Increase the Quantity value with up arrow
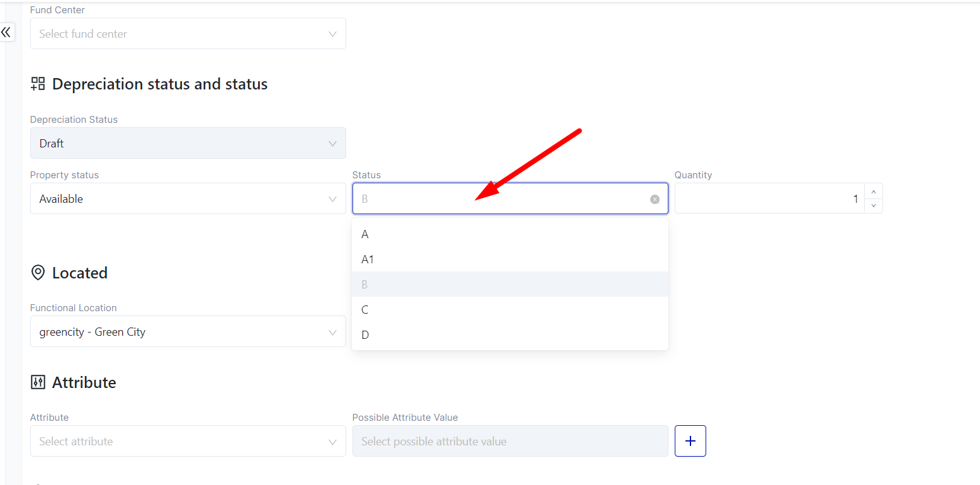The height and width of the screenshot is (485, 980). 873,191
